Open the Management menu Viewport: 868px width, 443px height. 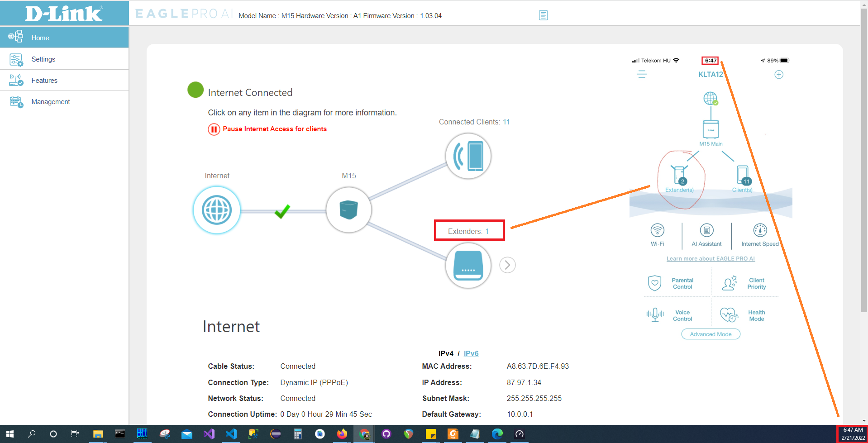(x=64, y=102)
